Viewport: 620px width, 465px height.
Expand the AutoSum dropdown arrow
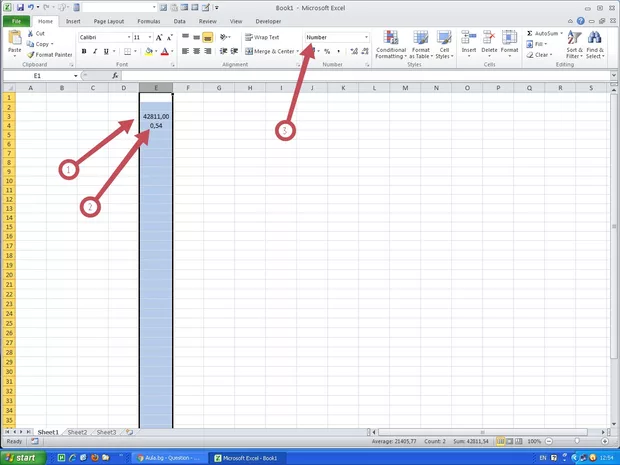click(x=561, y=34)
